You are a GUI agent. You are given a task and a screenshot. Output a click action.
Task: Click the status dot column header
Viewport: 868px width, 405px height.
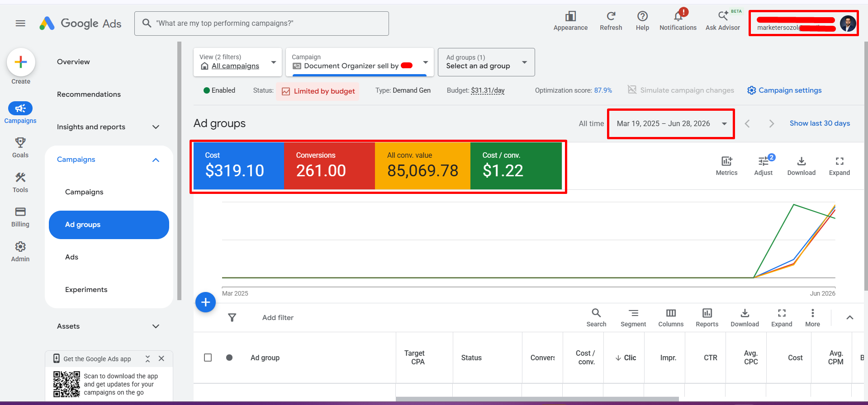click(229, 358)
